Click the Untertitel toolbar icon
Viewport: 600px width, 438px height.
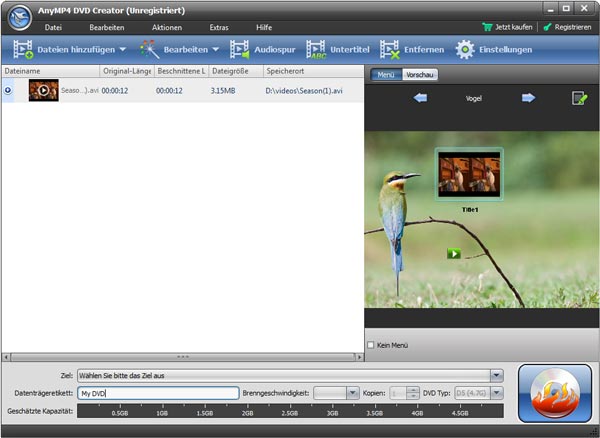click(316, 50)
